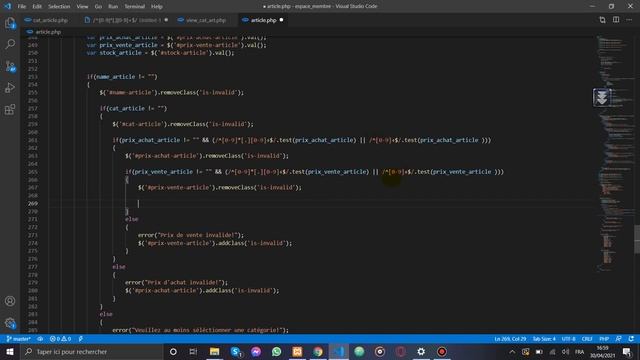Click error("Prix d'achat invalide!") line

[x=176, y=282]
